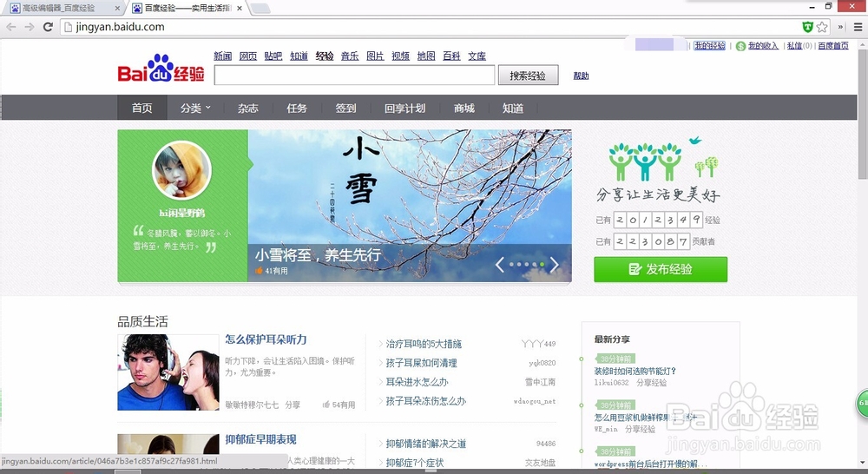Open 耳朵进水怎么办 link

[x=417, y=381]
